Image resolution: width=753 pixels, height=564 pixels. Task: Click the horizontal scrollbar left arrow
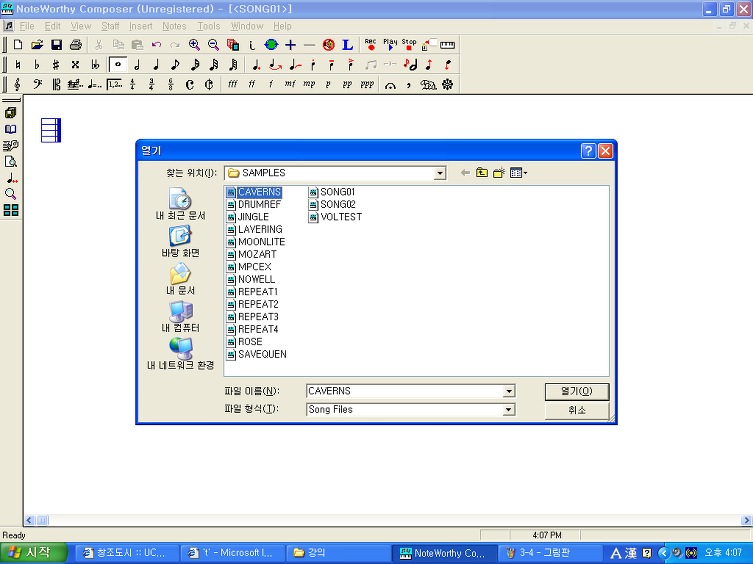[29, 520]
